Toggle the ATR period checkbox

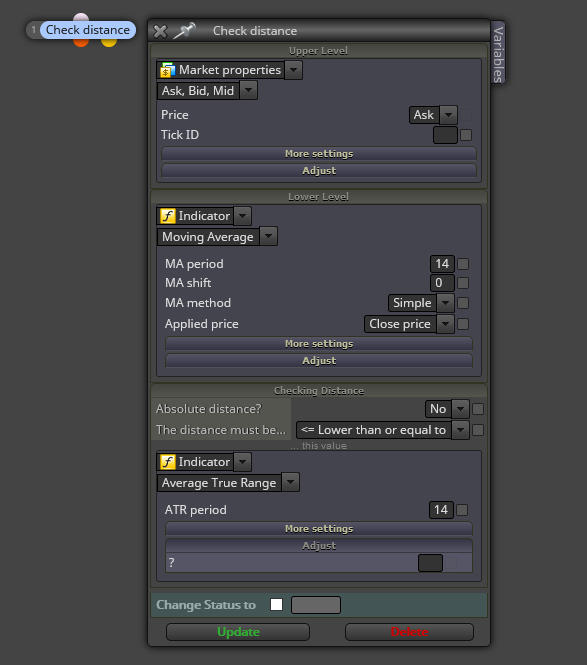[462, 510]
